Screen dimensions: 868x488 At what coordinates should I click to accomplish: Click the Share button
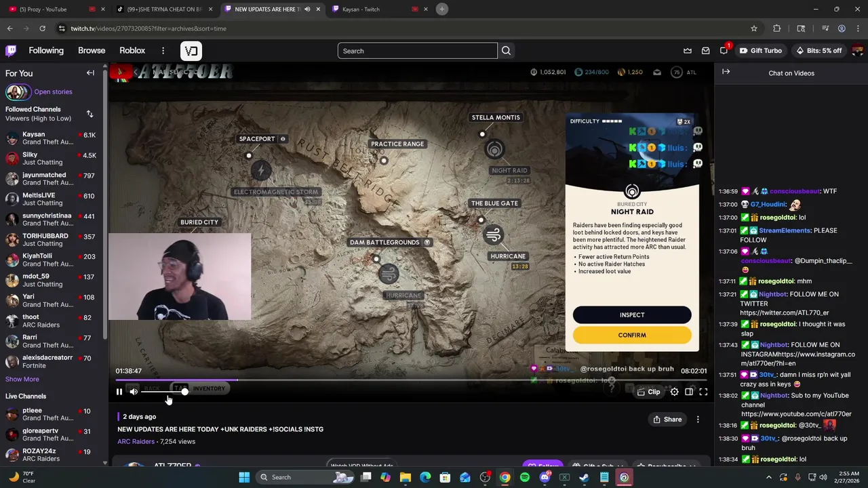(x=667, y=420)
